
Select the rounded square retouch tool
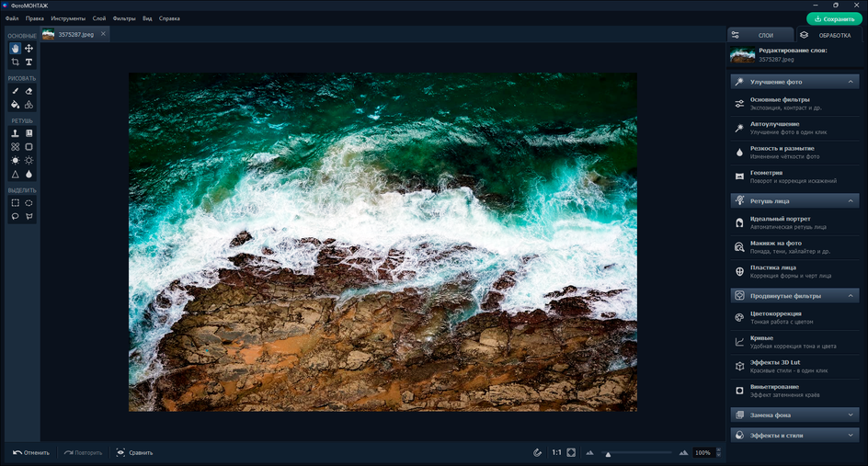tap(29, 147)
